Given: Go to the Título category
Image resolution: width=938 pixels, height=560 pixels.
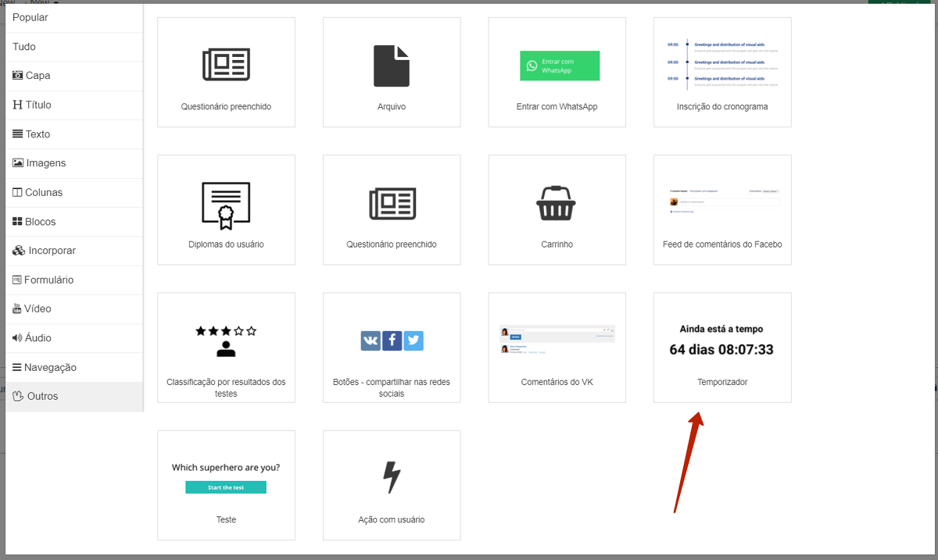Looking at the screenshot, I should [x=32, y=105].
